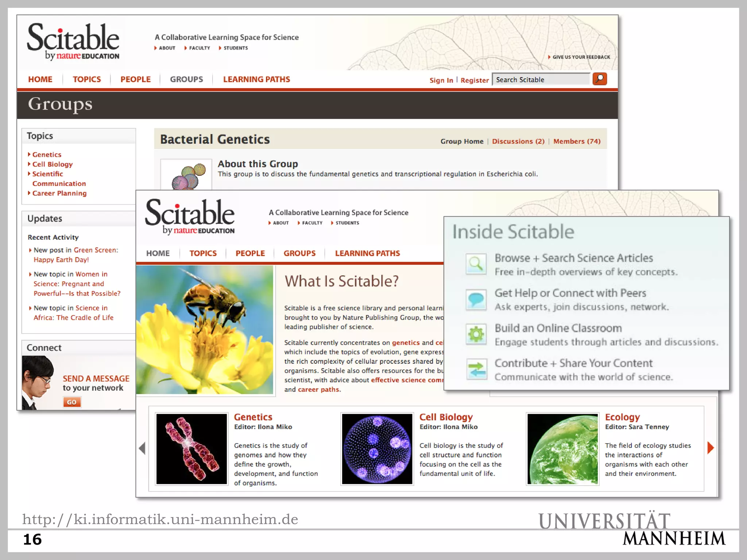Select Scientific Communication topic
The image size is (747, 560).
pos(59,179)
